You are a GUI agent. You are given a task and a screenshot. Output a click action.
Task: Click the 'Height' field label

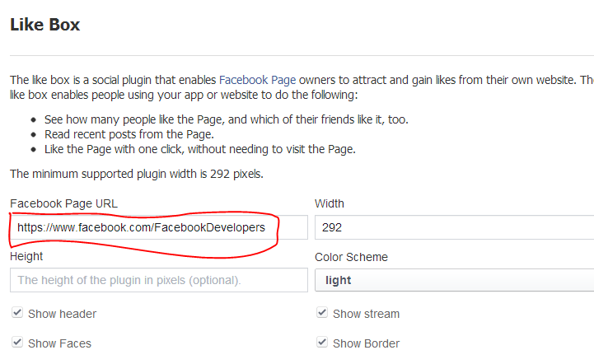26,257
